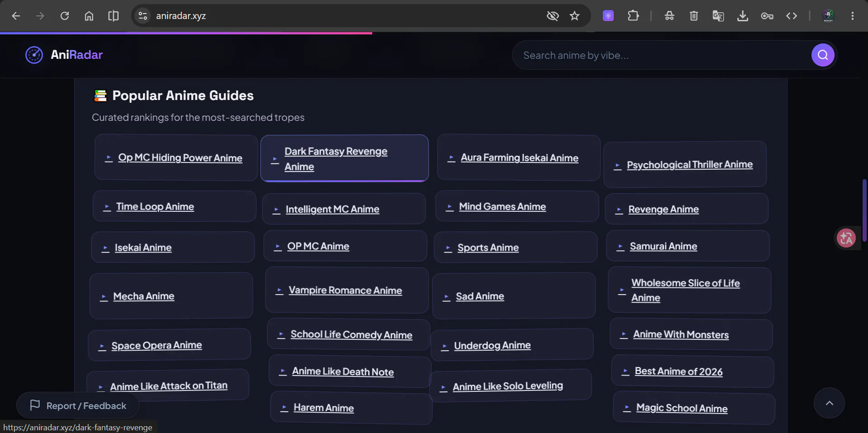Viewport: 868px width, 433px height.
Task: Click the browser back arrow
Action: pos(16,16)
